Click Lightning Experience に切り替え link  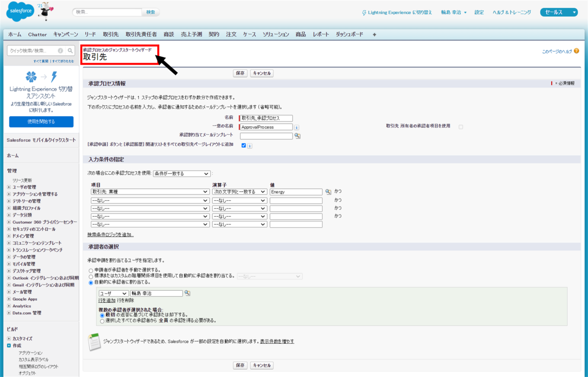[397, 12]
